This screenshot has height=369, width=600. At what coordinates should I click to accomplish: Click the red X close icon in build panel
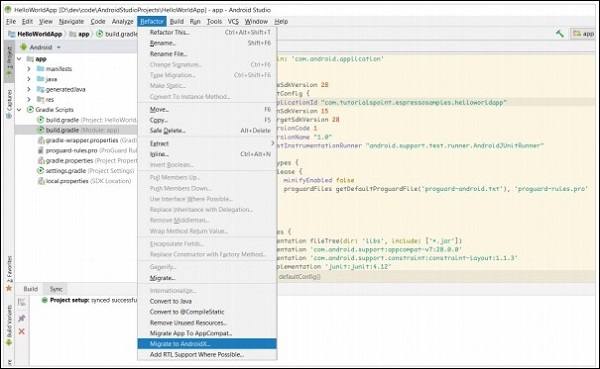coord(22,331)
